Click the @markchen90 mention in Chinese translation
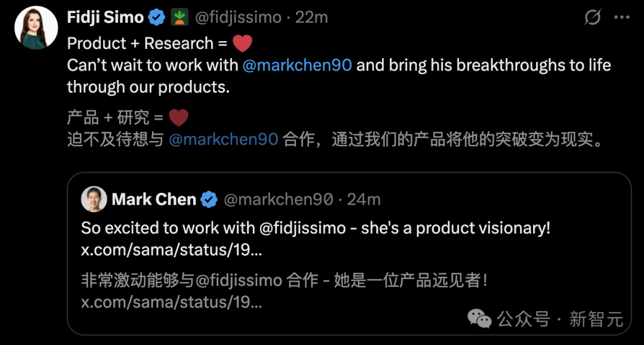 tap(224, 139)
